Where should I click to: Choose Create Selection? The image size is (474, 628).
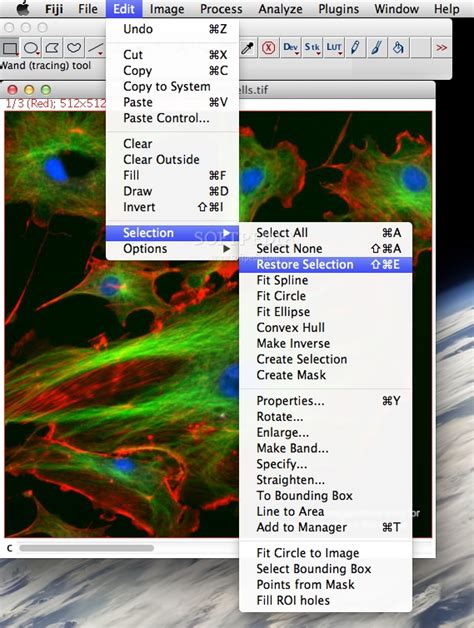point(326,359)
